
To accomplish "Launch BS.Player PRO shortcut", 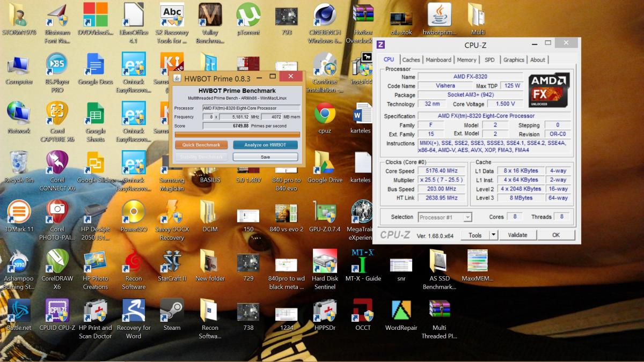I will coord(57,72).
